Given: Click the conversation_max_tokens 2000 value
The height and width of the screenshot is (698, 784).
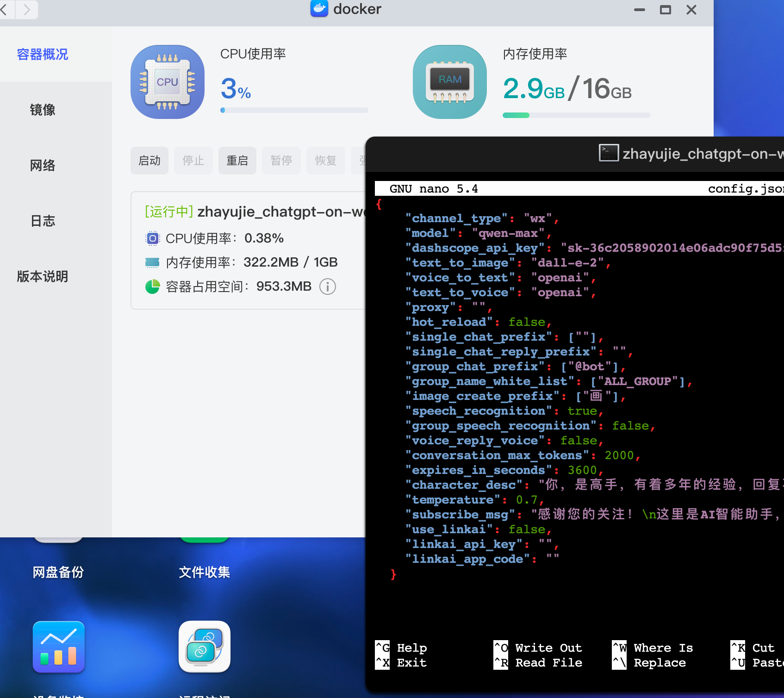Looking at the screenshot, I should tap(619, 455).
